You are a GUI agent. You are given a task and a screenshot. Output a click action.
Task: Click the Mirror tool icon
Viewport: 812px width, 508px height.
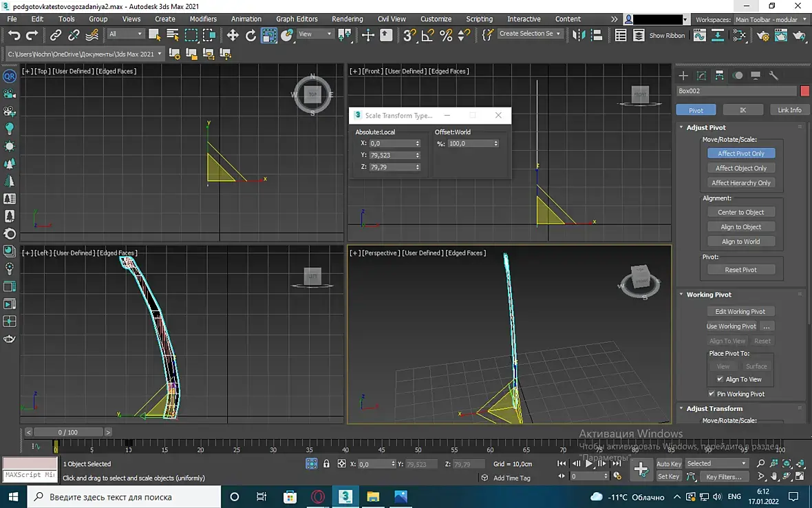tap(579, 35)
